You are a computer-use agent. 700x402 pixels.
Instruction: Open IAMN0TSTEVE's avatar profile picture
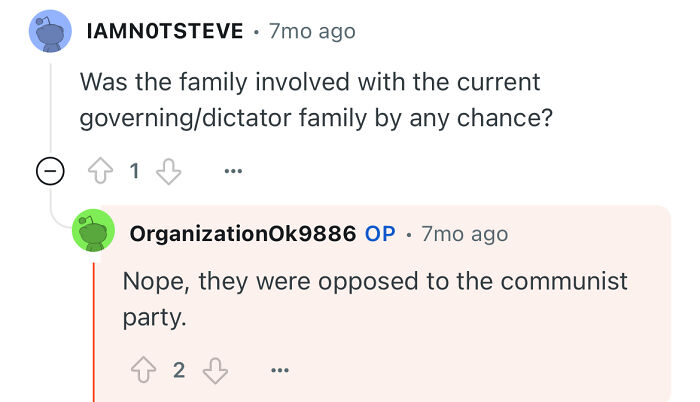tap(50, 31)
